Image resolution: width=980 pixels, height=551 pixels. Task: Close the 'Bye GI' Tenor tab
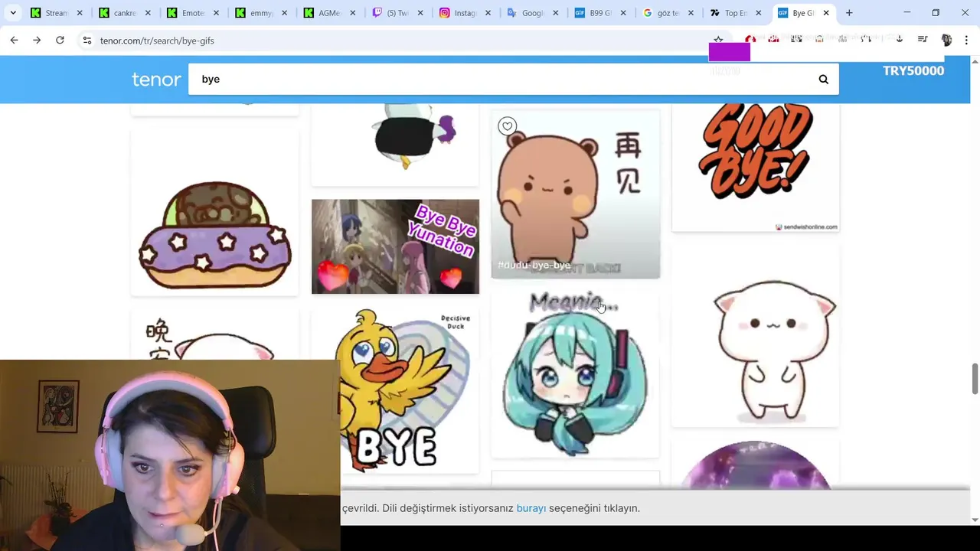point(826,13)
